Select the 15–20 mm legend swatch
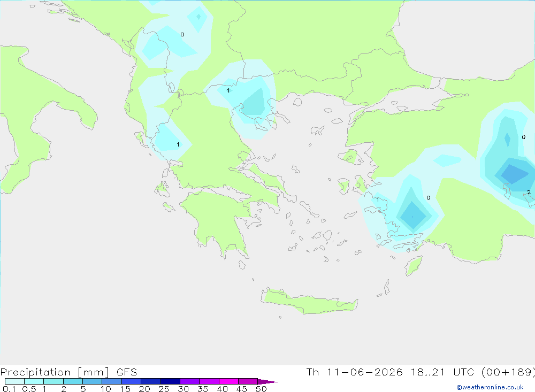 click(132, 381)
